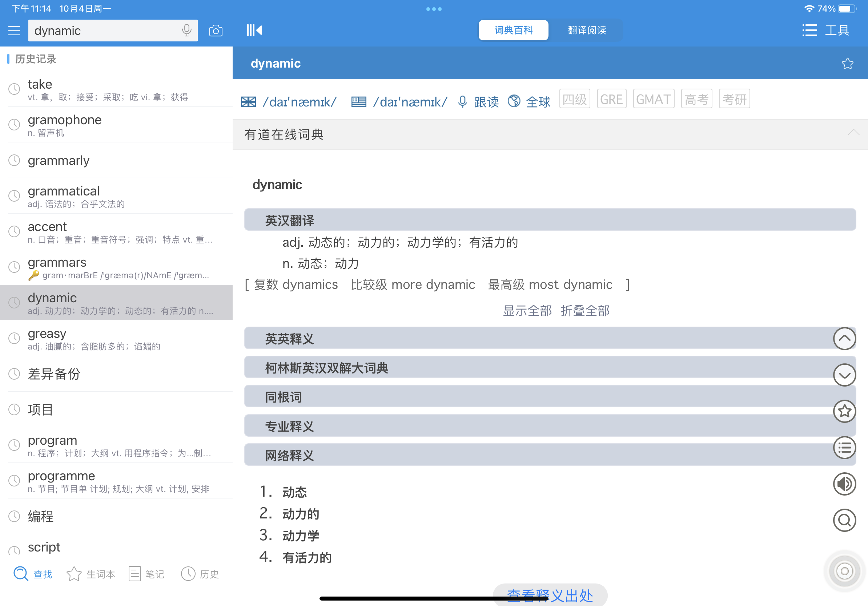Tap the 四级 tag

(574, 99)
